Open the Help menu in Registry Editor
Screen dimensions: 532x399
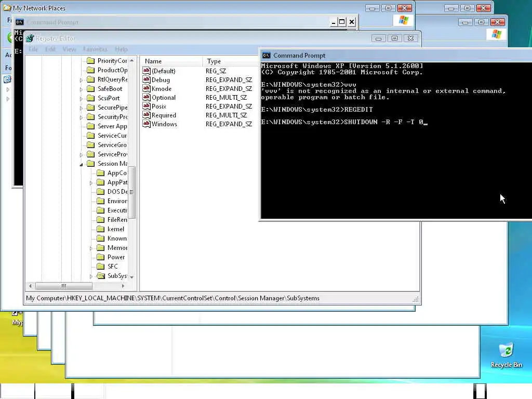coord(121,49)
